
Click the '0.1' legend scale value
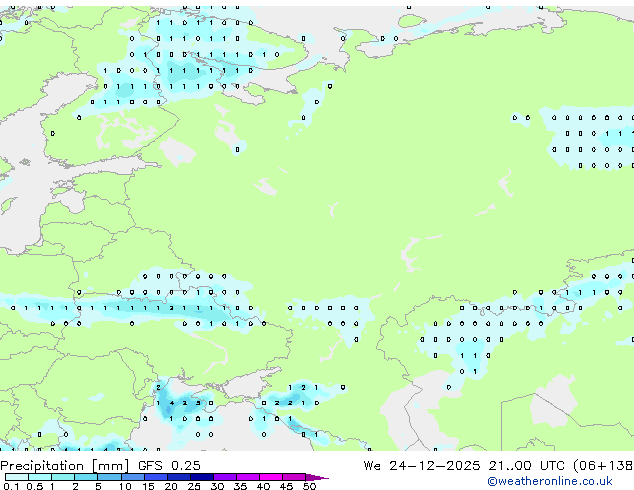(x=11, y=486)
